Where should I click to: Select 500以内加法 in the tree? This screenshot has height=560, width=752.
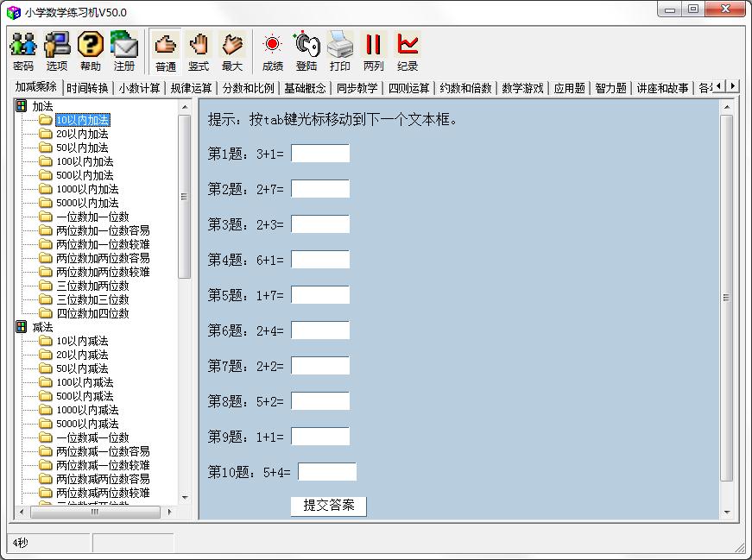click(85, 175)
